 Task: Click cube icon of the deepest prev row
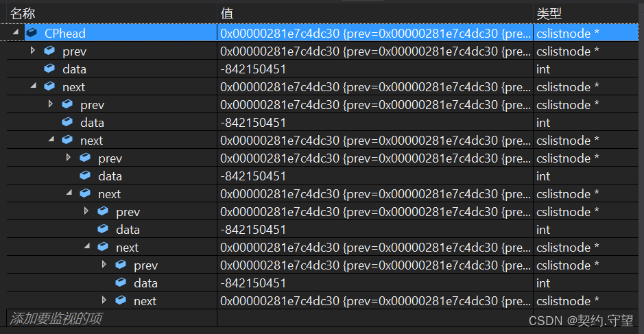tap(121, 264)
